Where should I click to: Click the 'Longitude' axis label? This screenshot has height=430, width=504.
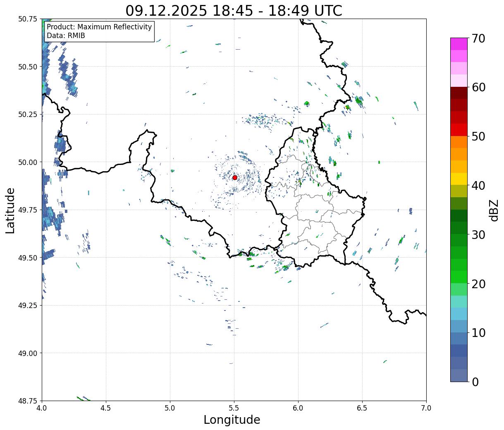click(x=232, y=420)
